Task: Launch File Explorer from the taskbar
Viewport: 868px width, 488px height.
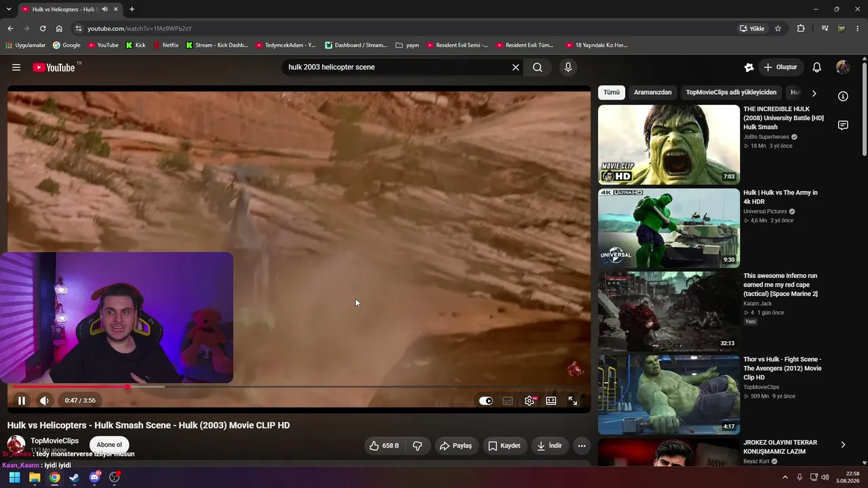Action: click(35, 477)
